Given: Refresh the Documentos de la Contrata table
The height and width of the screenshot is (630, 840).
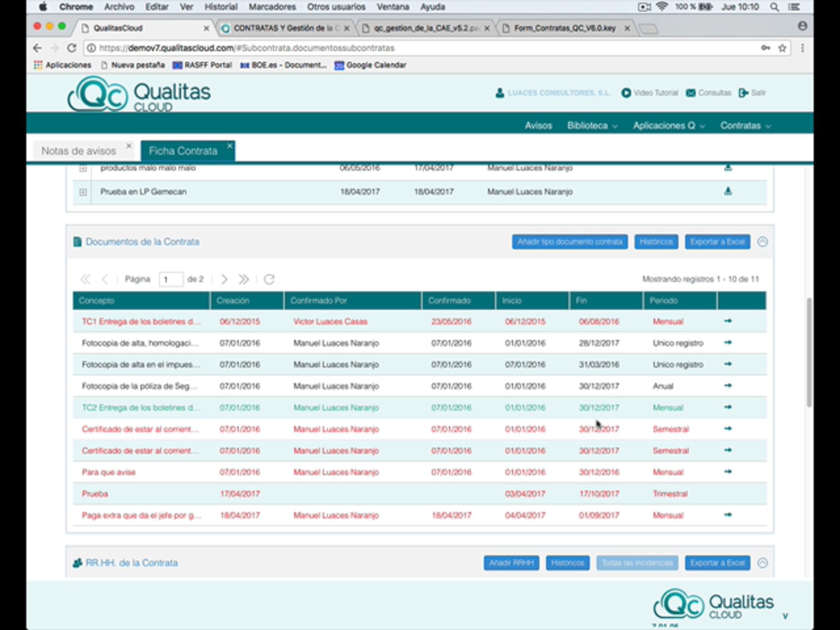Looking at the screenshot, I should tap(269, 280).
